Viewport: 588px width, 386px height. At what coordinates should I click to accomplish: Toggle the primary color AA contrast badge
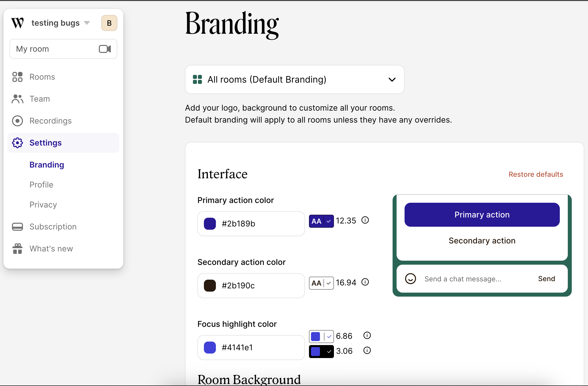point(321,221)
